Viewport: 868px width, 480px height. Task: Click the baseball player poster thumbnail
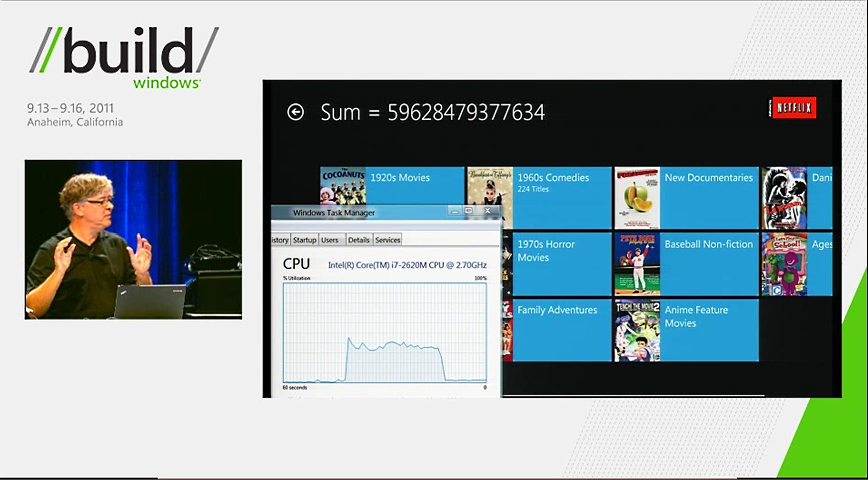point(637,264)
